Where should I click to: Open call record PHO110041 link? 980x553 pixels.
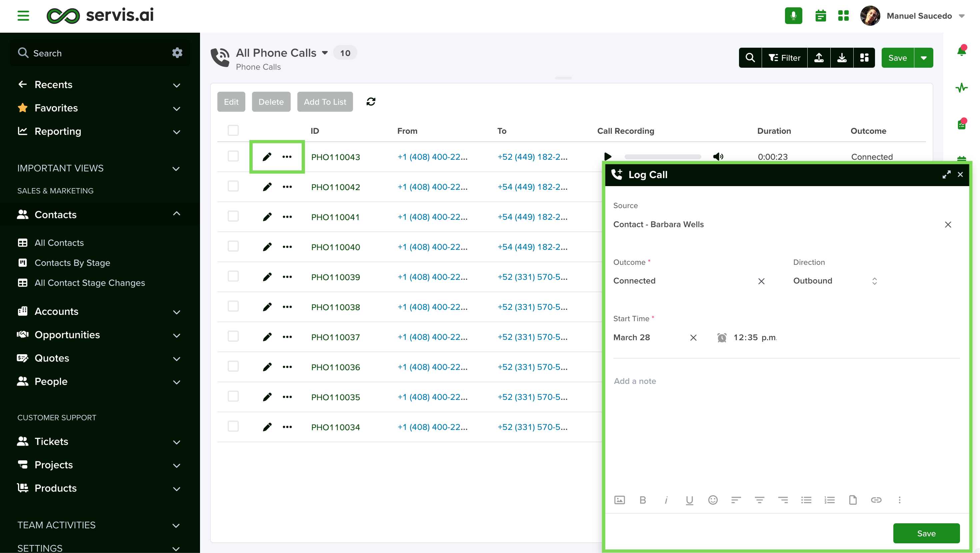click(x=335, y=217)
